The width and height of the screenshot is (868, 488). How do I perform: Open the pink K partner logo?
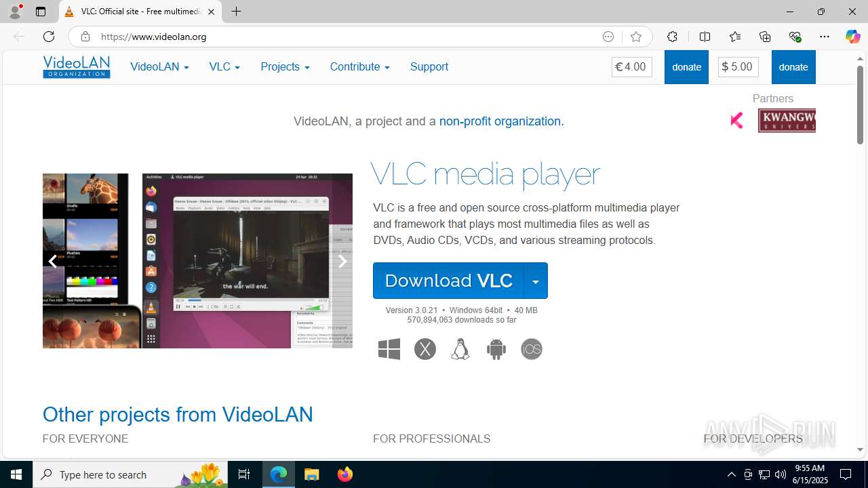(x=736, y=121)
